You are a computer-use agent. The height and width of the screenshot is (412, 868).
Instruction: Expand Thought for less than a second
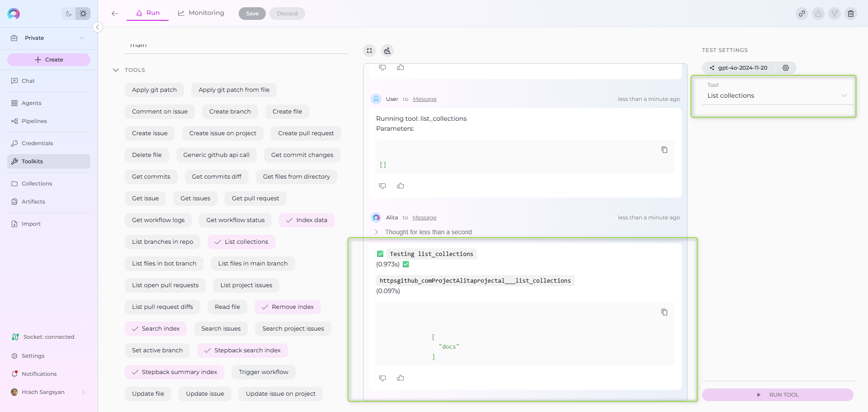pyautogui.click(x=424, y=232)
